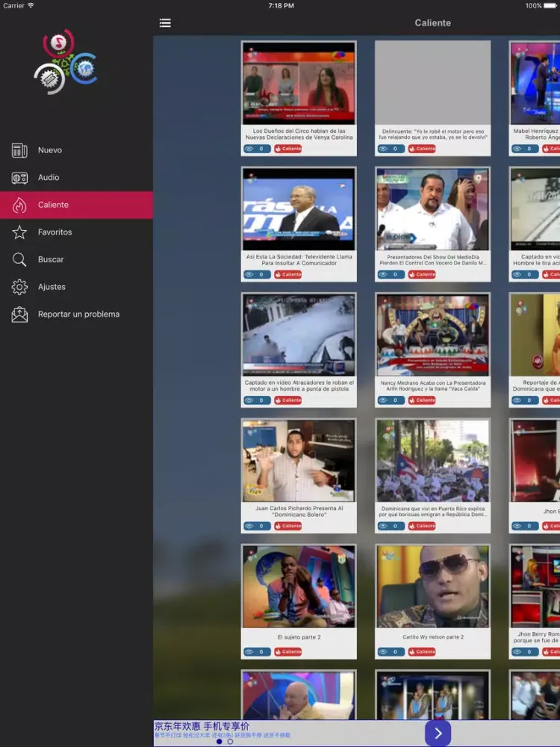The width and height of the screenshot is (560, 747).
Task: Click the Caliente flame icon in sidebar
Action: [x=19, y=205]
